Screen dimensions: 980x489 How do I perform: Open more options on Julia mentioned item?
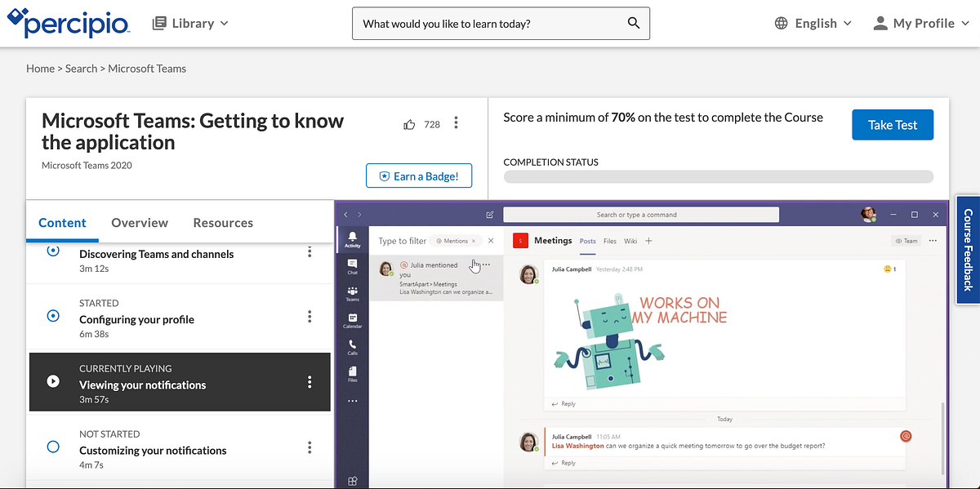click(487, 265)
